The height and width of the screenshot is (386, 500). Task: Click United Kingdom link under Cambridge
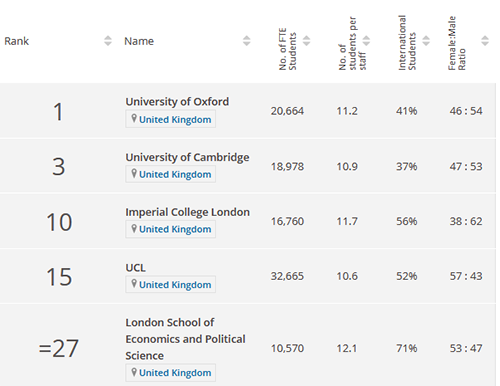point(175,174)
